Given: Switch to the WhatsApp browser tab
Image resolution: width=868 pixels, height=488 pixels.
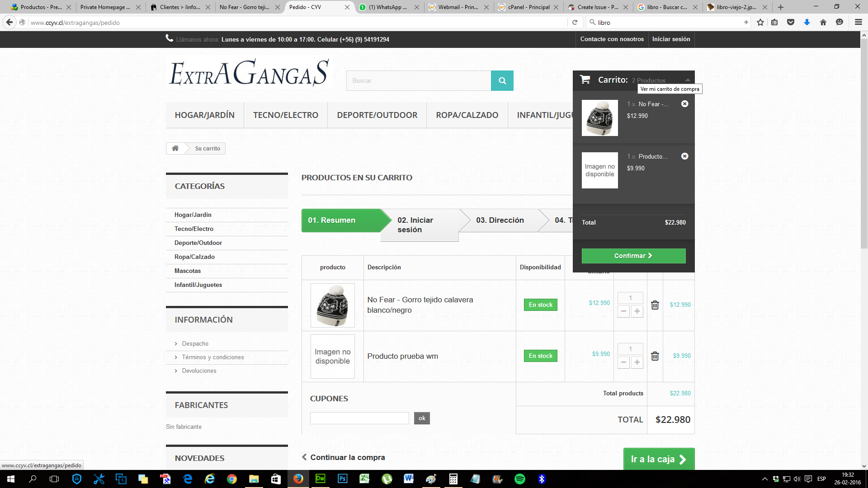Looking at the screenshot, I should coord(387,7).
